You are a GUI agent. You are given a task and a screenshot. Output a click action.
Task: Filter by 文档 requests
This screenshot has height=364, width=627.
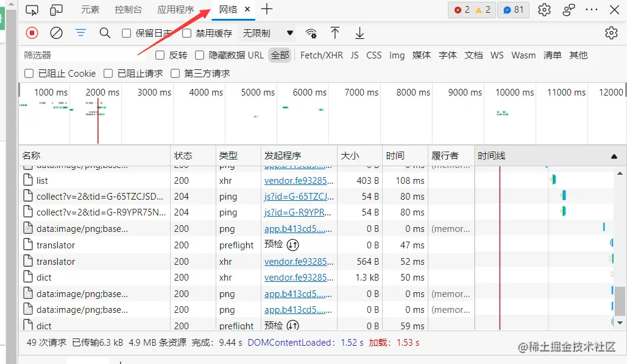473,55
